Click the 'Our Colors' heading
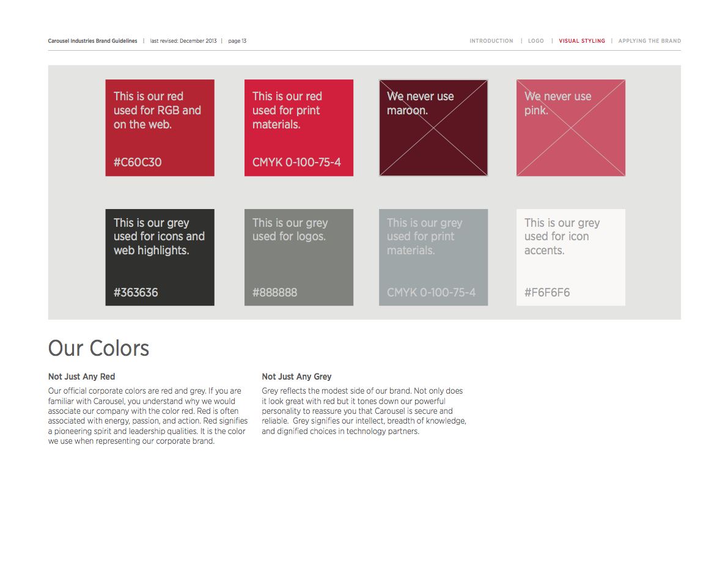This screenshot has height=563, width=728. [x=98, y=348]
